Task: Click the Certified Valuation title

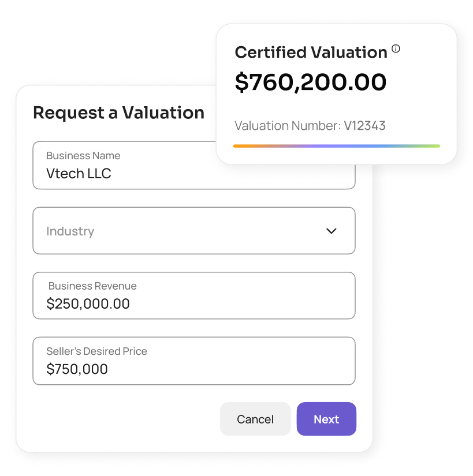Action: pos(311,53)
